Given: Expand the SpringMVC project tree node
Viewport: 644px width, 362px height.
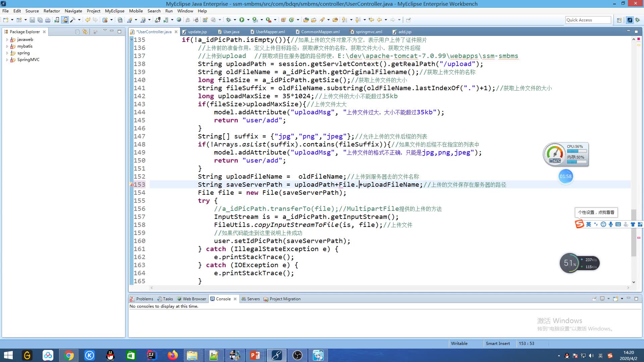Looking at the screenshot, I should (7, 60).
